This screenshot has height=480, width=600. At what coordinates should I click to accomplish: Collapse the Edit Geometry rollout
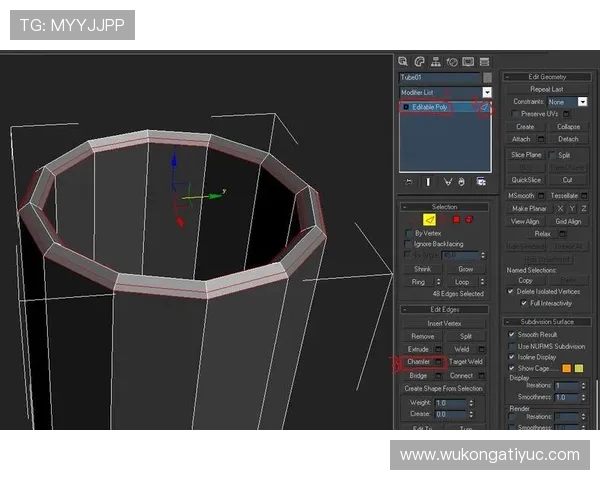pos(547,77)
